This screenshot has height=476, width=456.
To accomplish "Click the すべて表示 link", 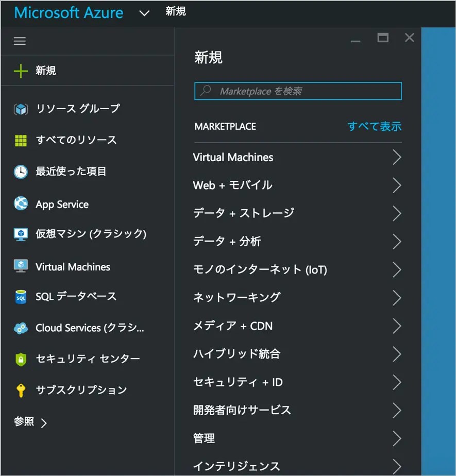I will (x=375, y=126).
